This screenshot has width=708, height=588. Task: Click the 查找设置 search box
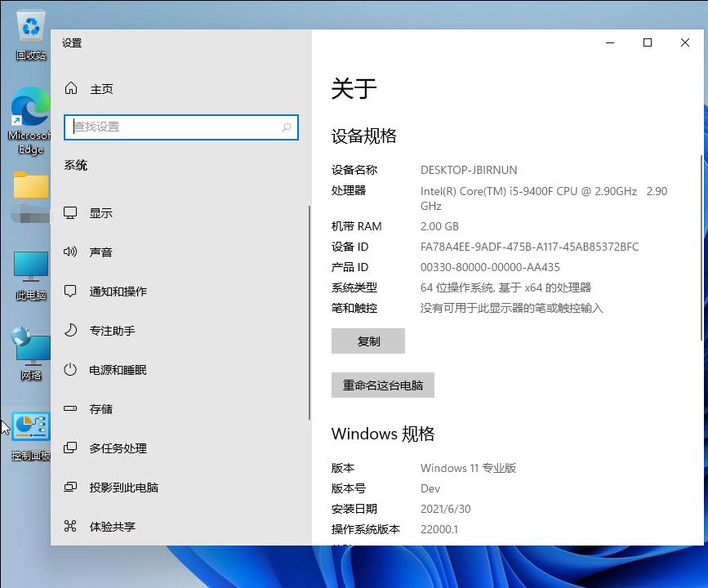(x=180, y=127)
